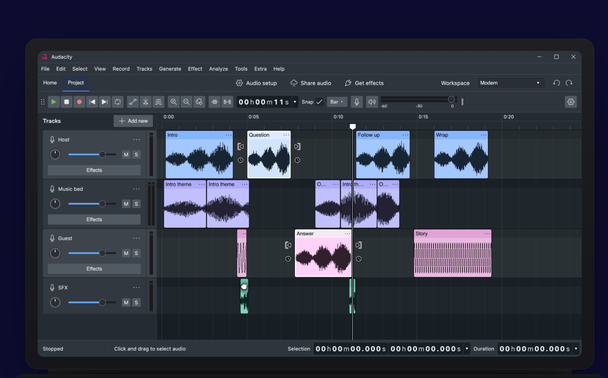The width and height of the screenshot is (608, 378).
Task: Open the Generate menu
Action: pyautogui.click(x=170, y=69)
